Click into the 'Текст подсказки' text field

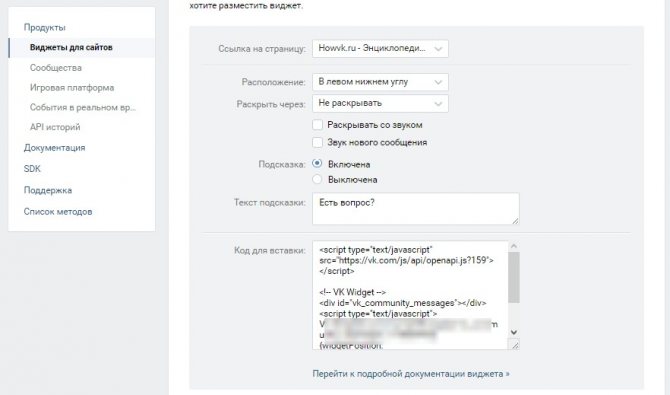[416, 209]
